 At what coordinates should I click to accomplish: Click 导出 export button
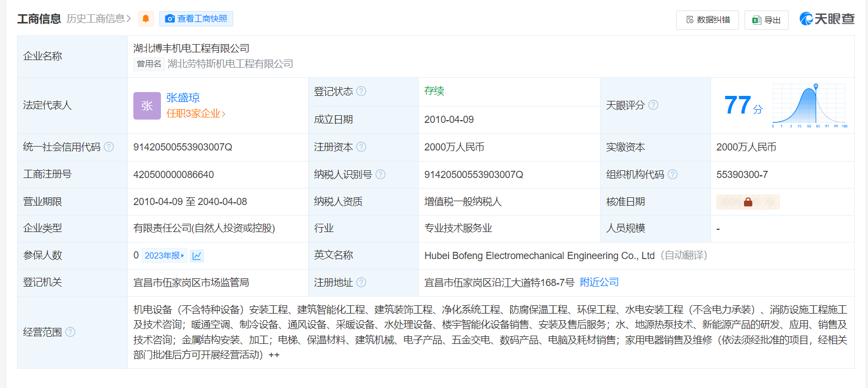pos(767,20)
